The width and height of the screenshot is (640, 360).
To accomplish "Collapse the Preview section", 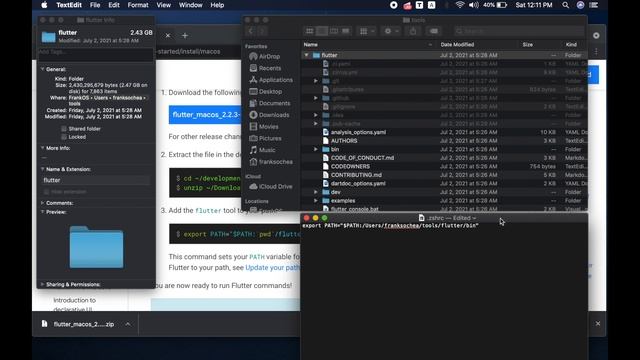I will point(42,212).
